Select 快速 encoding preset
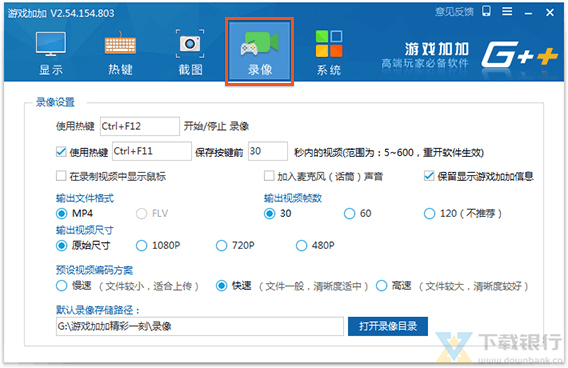The image size is (568, 368). click(222, 286)
